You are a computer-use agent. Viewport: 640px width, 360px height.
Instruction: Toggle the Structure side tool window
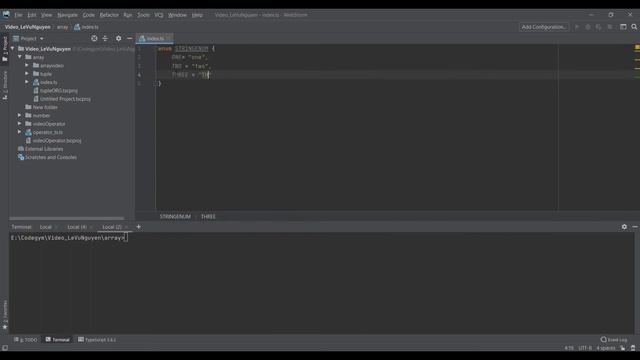tap(5, 85)
